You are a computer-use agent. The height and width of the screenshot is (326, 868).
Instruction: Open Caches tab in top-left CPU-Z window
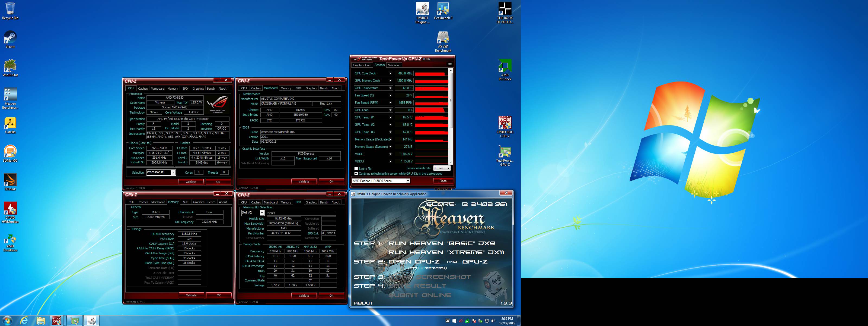143,88
